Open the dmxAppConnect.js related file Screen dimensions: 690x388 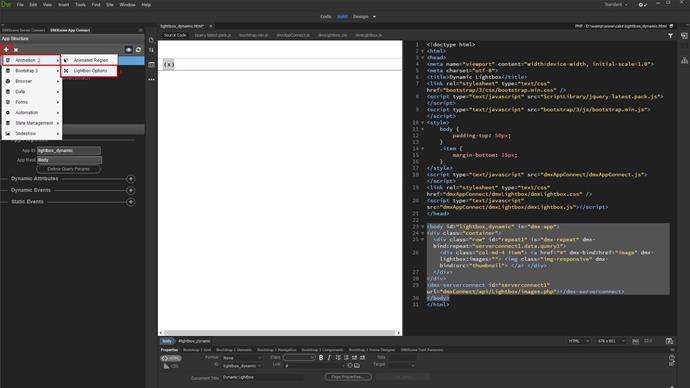pos(293,35)
